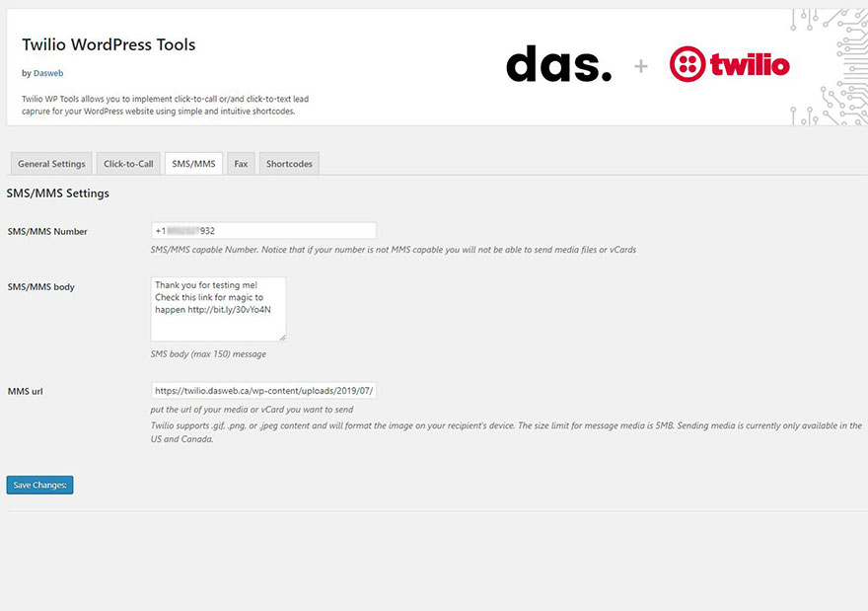This screenshot has height=611, width=868.
Task: Click the 'put the url of your media' hint
Action: click(252, 410)
